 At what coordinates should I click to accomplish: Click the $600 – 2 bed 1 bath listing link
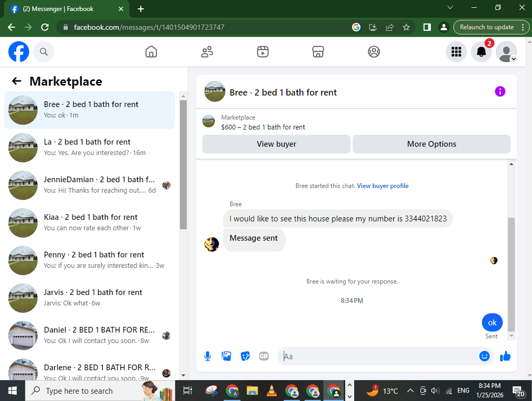point(263,127)
